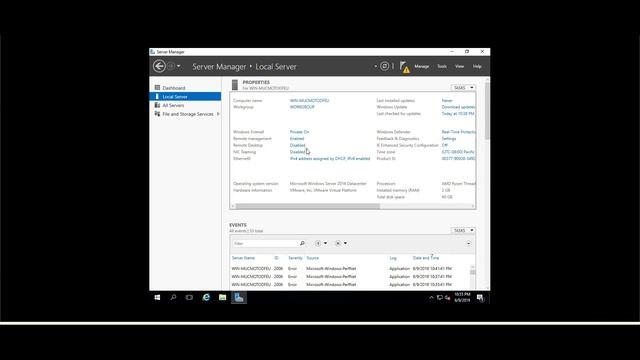Go back with the Server Manager back arrow
The height and width of the screenshot is (360, 640).
(159, 66)
